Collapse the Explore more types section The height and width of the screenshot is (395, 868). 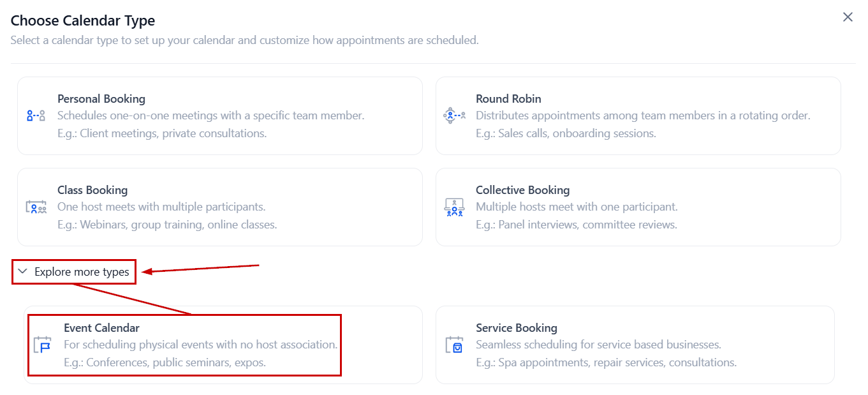[81, 272]
